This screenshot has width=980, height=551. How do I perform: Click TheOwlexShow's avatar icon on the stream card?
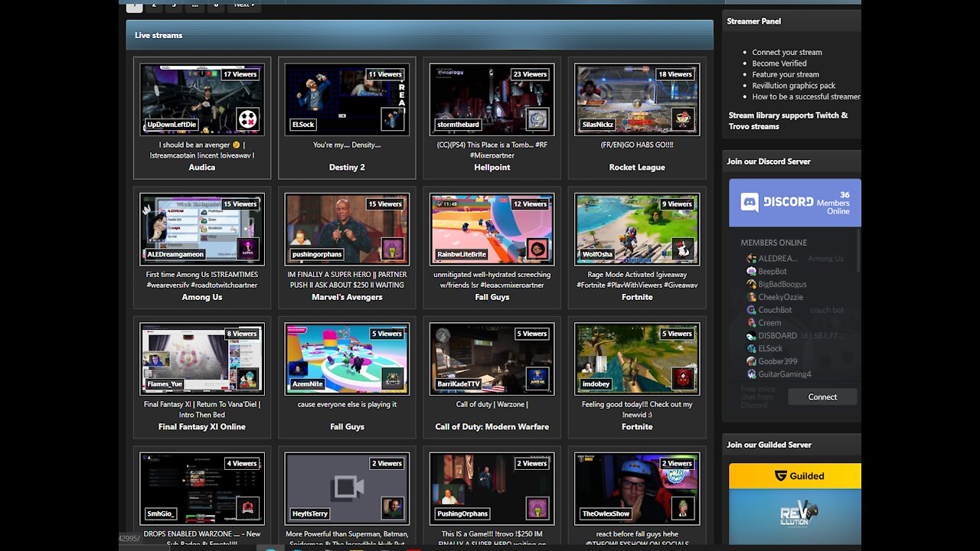click(x=683, y=508)
